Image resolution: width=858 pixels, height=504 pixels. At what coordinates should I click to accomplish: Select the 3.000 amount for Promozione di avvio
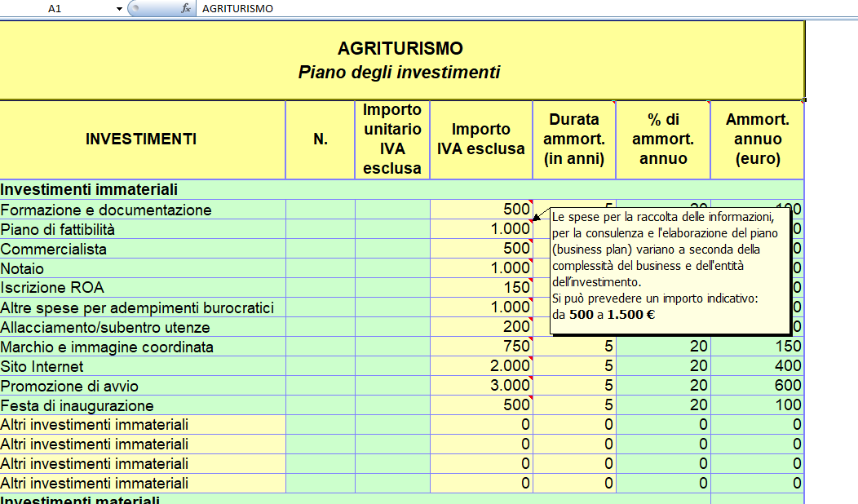[x=481, y=386]
